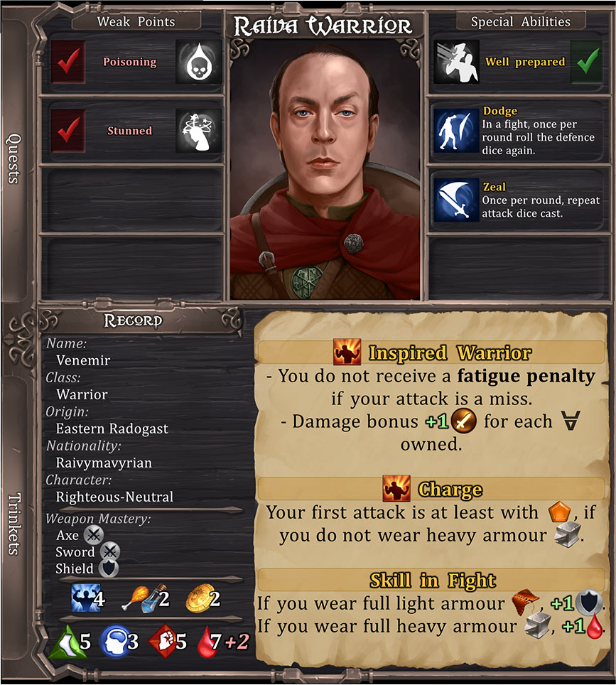This screenshot has width=616, height=685.
Task: Click the gold coin icon
Action: [x=199, y=598]
